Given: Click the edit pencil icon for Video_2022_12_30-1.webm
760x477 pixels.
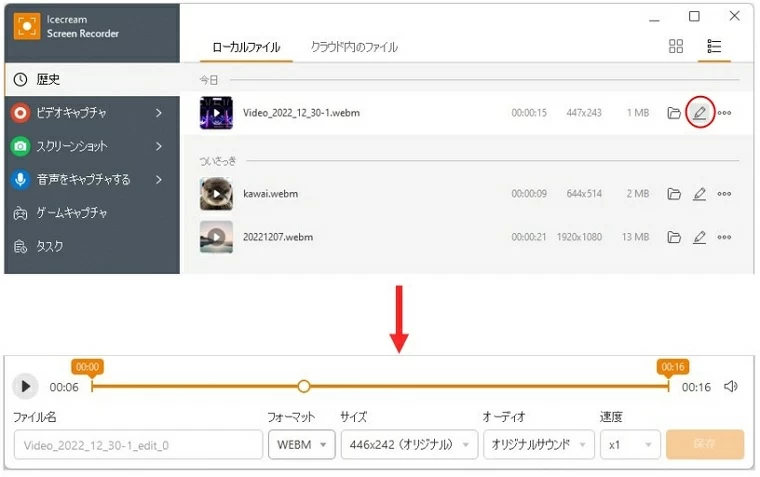Looking at the screenshot, I should (700, 113).
